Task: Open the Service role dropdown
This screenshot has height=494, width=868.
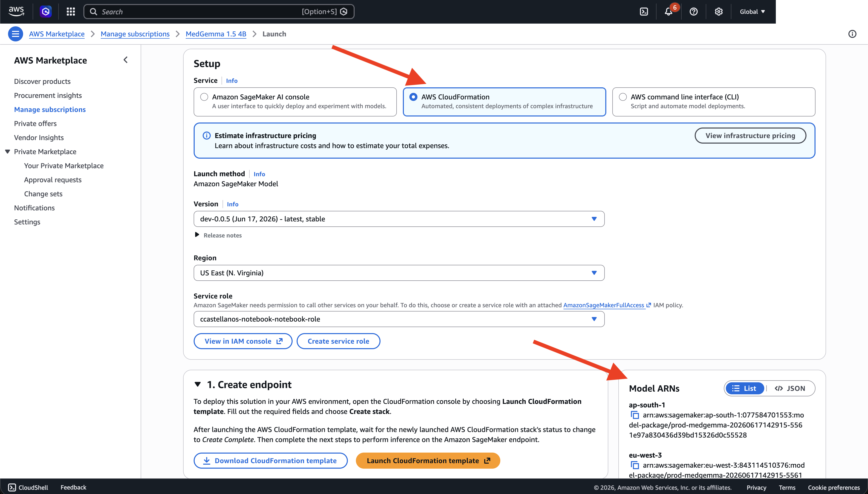Action: click(x=399, y=319)
